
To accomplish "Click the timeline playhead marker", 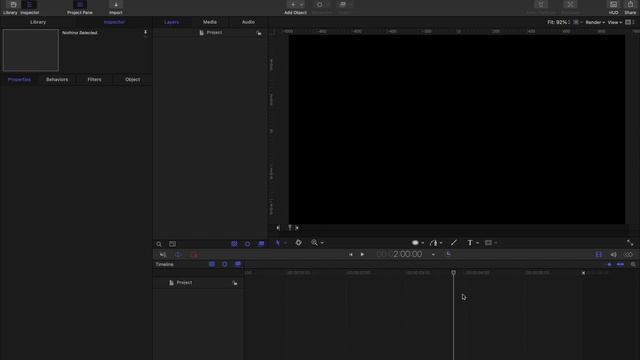I will click(453, 273).
